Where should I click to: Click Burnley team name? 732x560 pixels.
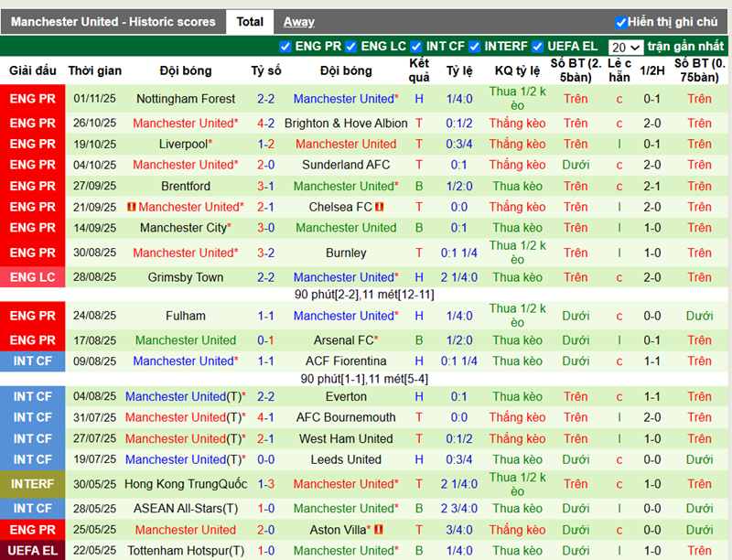point(346,253)
